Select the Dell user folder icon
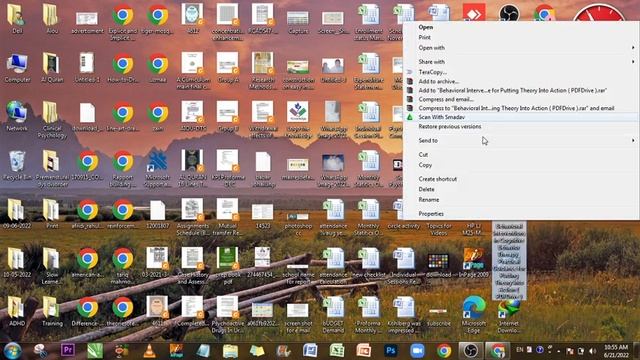The image size is (640, 360). pos(17,16)
